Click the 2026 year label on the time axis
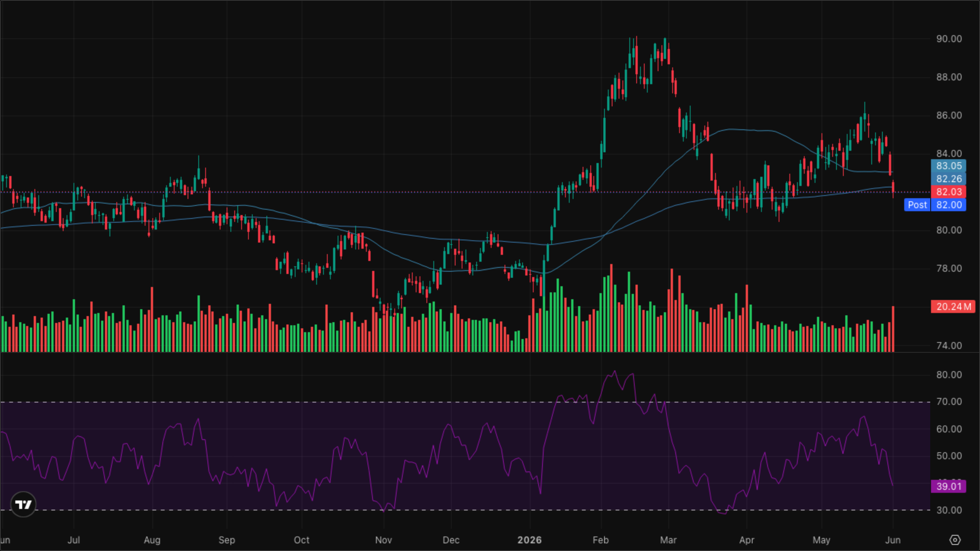Screen dimensions: 980x551 pos(529,540)
